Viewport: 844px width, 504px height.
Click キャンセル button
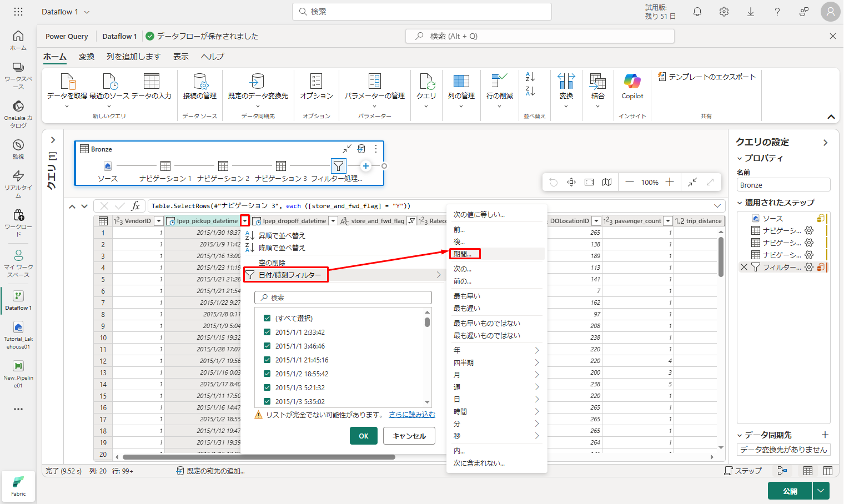(x=409, y=436)
